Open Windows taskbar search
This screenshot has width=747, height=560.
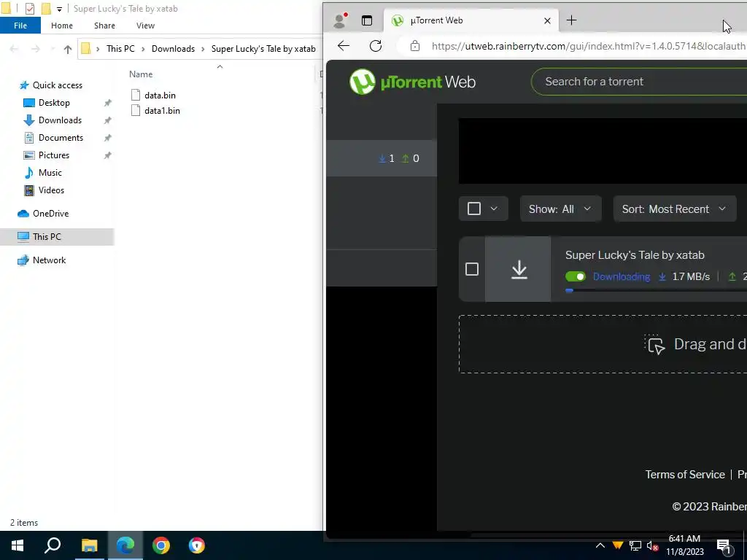pos(53,545)
